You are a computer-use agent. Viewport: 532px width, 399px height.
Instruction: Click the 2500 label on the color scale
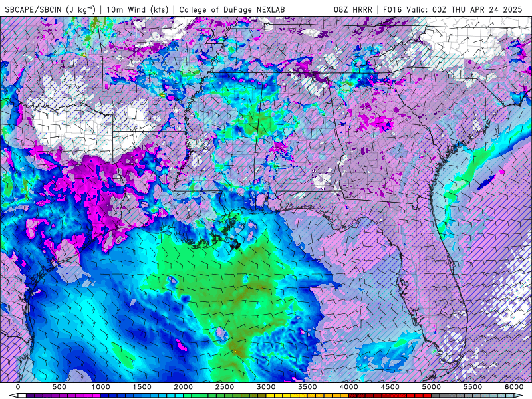click(225, 387)
